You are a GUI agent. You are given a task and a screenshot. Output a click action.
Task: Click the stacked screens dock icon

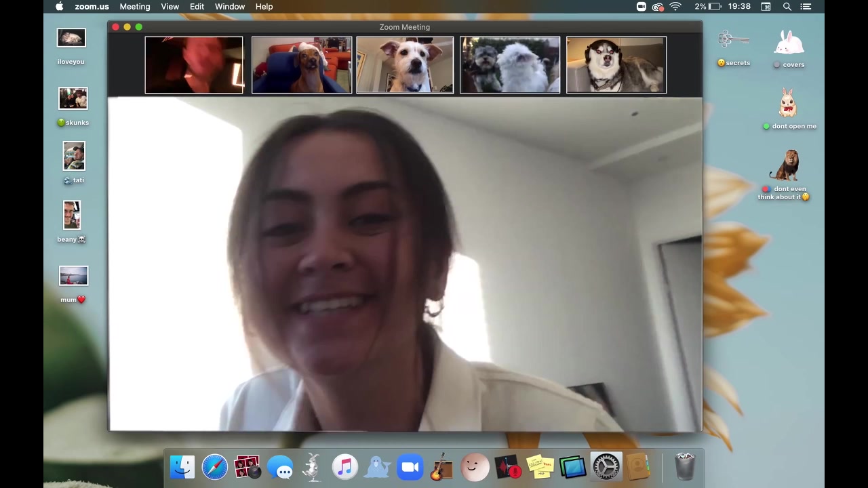(573, 467)
